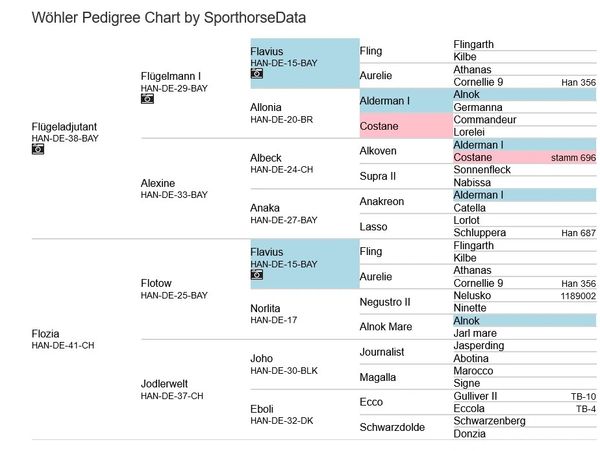Go to Allonia's pedigree page
This screenshot has width=600, height=451.
[267, 107]
